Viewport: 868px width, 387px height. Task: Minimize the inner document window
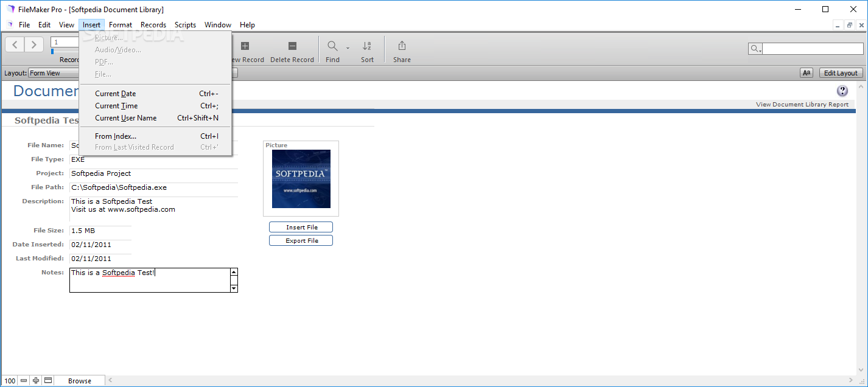[838, 25]
